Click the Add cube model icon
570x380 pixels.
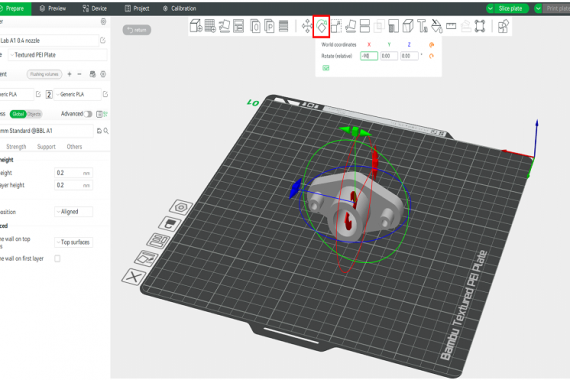coord(196,26)
